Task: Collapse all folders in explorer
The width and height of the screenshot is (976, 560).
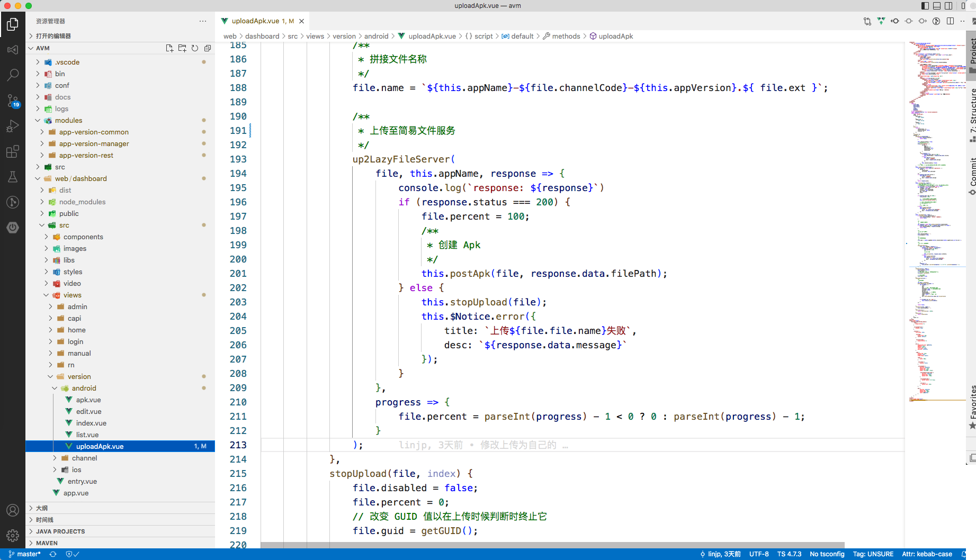Action: click(208, 48)
